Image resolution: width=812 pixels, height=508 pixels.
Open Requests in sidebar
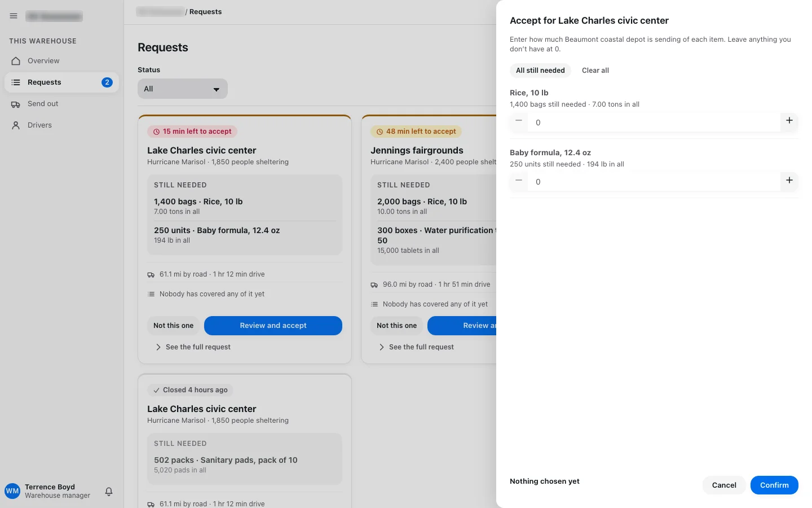(62, 82)
